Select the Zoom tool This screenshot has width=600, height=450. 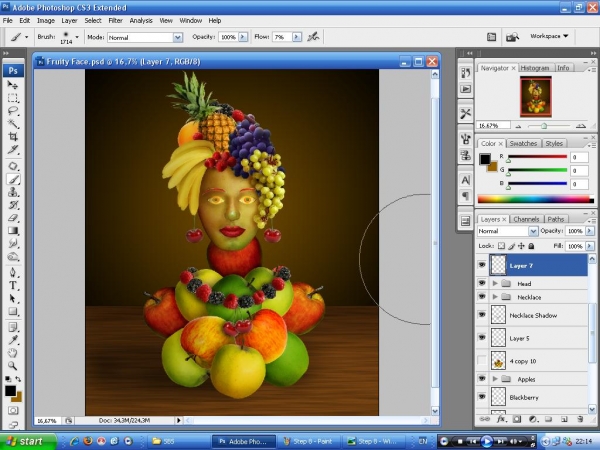[x=13, y=366]
